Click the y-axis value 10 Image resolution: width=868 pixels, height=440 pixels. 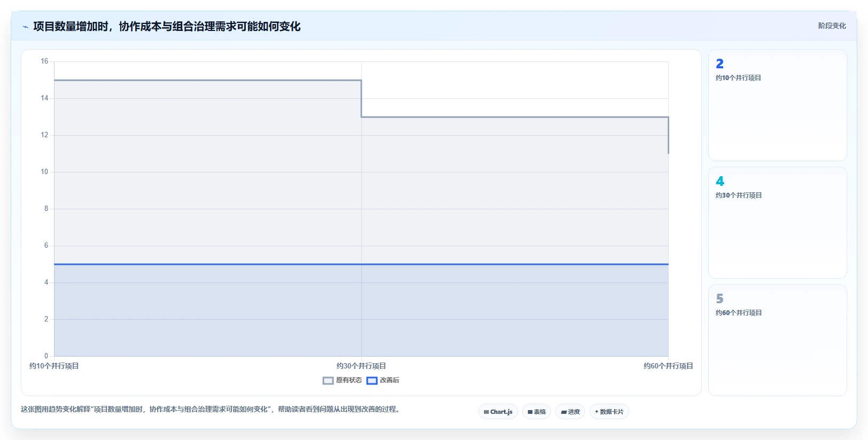coord(44,172)
